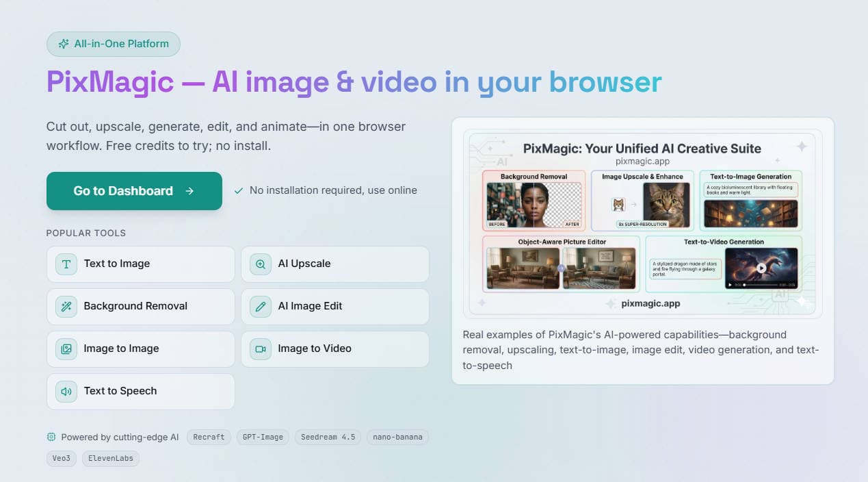Click the sparkle icon in All-in-One badge
868x482 pixels.
64,44
